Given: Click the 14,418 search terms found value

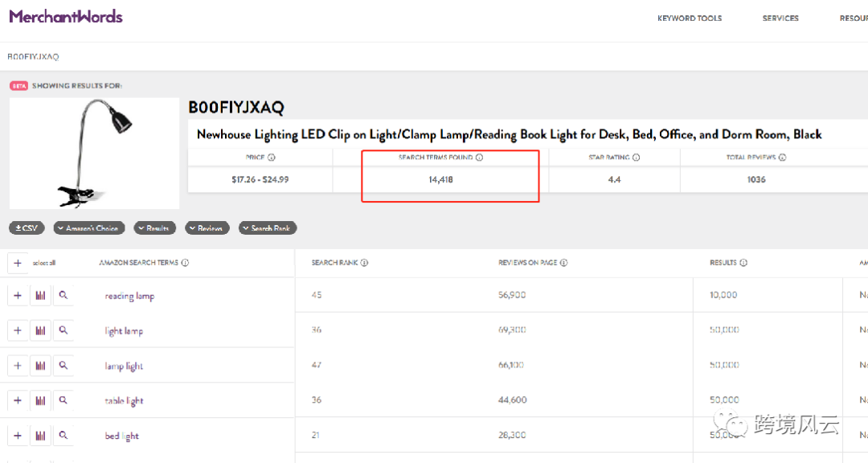Looking at the screenshot, I should [440, 179].
